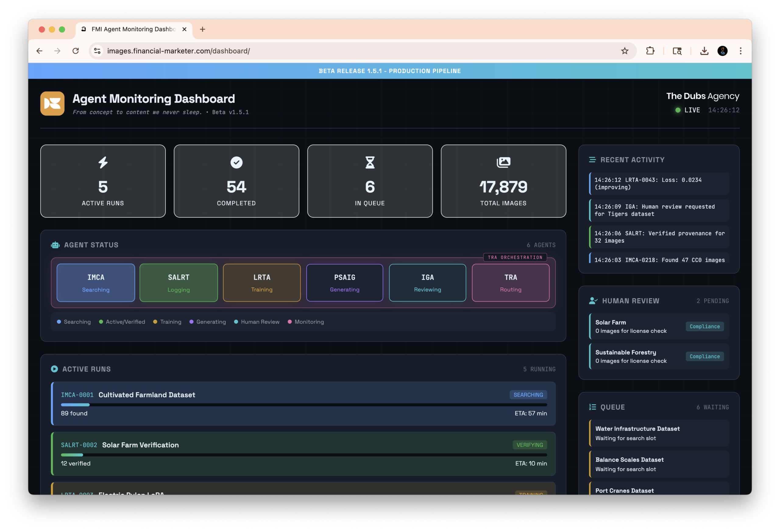This screenshot has height=532, width=780.
Task: Click the Queue list icon
Action: 592,407
